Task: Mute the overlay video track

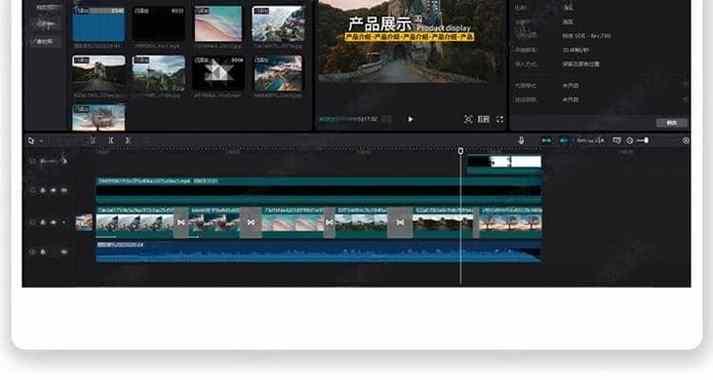Action: pyautogui.click(x=64, y=190)
